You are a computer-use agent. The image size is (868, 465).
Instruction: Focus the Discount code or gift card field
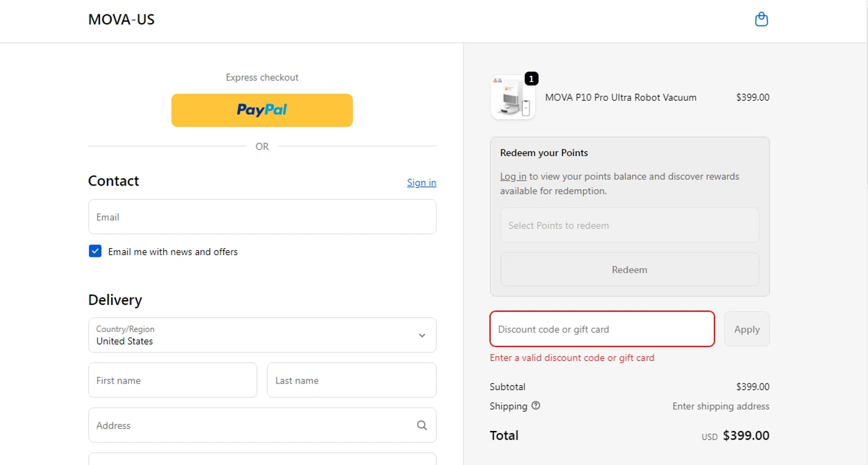(x=602, y=329)
